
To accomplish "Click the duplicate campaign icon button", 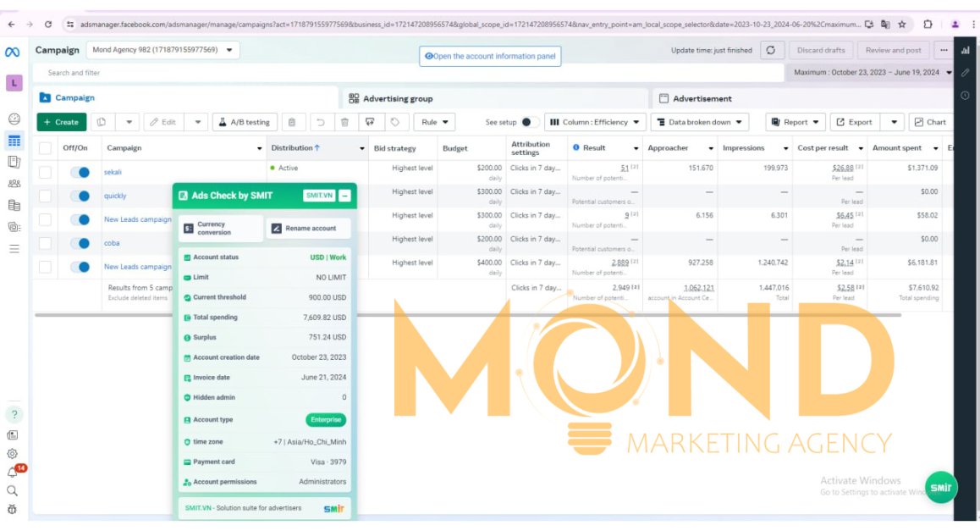I will click(x=102, y=122).
